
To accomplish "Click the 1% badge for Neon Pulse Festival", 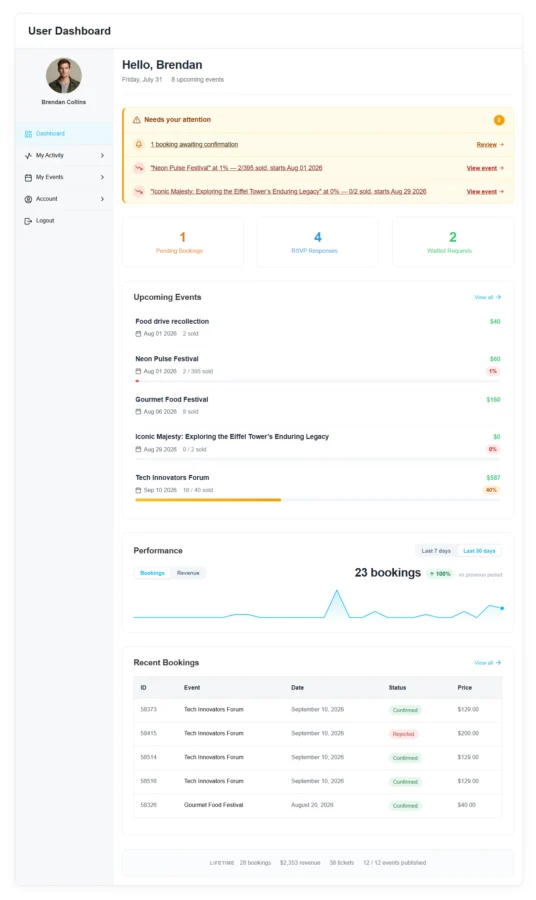I will point(493,371).
